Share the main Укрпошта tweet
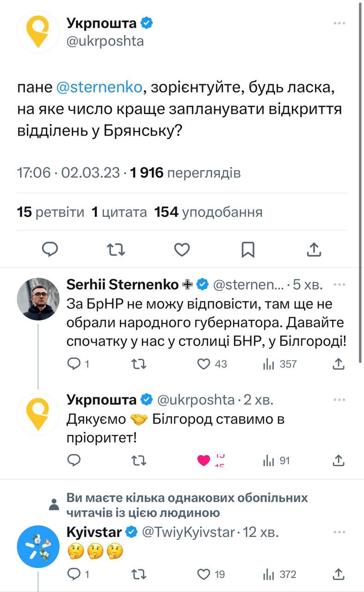Image resolution: width=364 pixels, height=592 pixels. pos(314,250)
